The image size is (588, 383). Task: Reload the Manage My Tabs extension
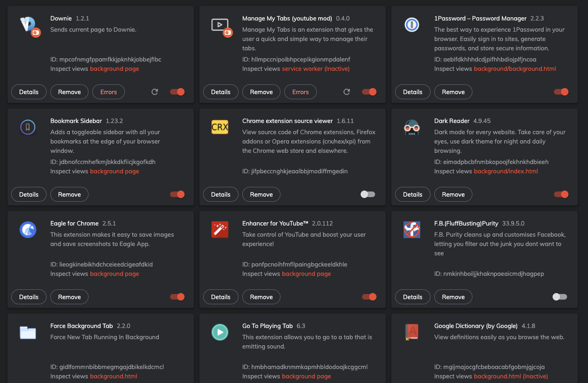coord(347,92)
